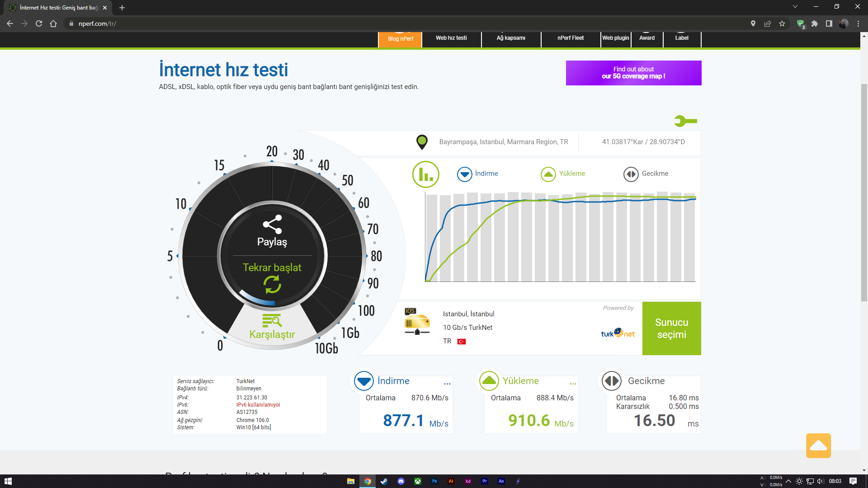
Task: Open Web plugin menu item
Action: (615, 38)
